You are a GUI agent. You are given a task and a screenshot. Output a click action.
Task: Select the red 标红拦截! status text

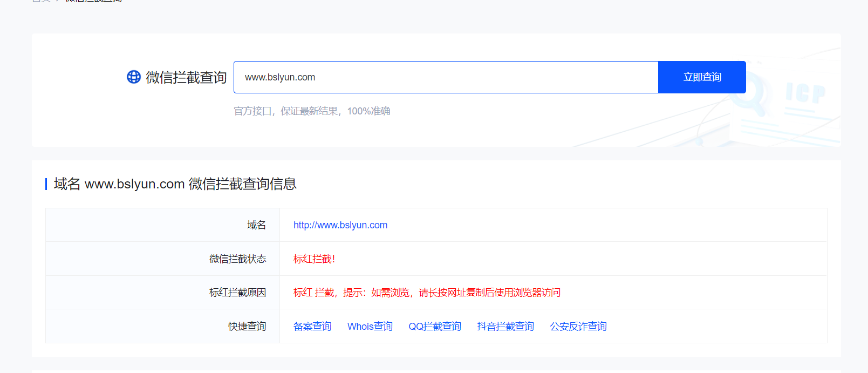point(315,259)
